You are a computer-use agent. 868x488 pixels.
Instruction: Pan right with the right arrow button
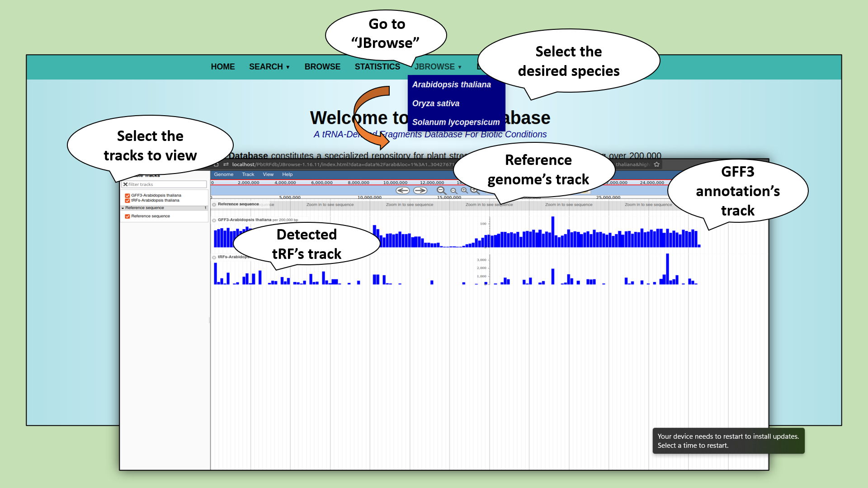tap(420, 191)
